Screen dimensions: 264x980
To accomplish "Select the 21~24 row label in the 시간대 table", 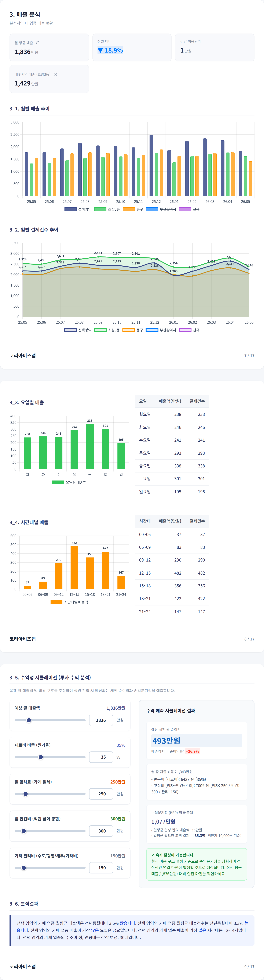I will [145, 611].
